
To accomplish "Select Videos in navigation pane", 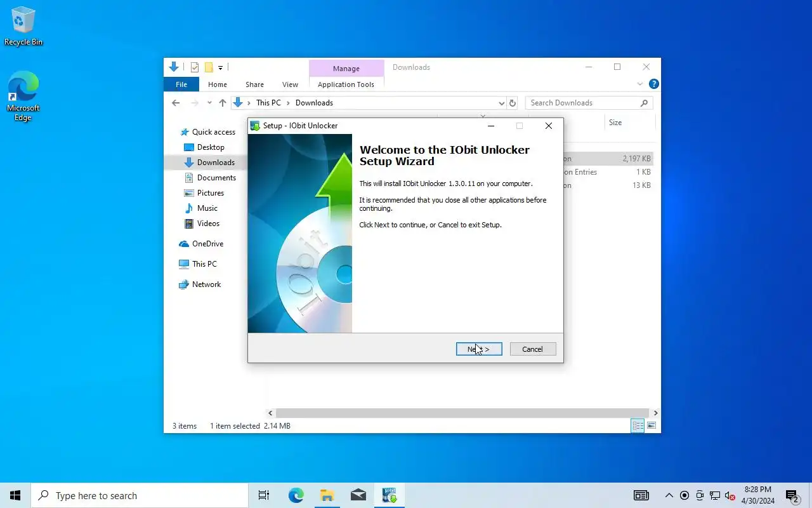I will tap(208, 224).
